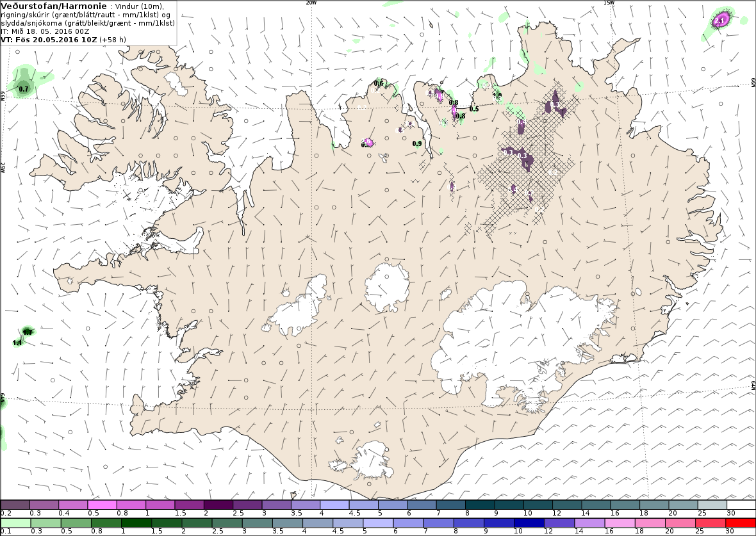Pick the lavender 5–6 swatch in the lower scale

(x=379, y=523)
